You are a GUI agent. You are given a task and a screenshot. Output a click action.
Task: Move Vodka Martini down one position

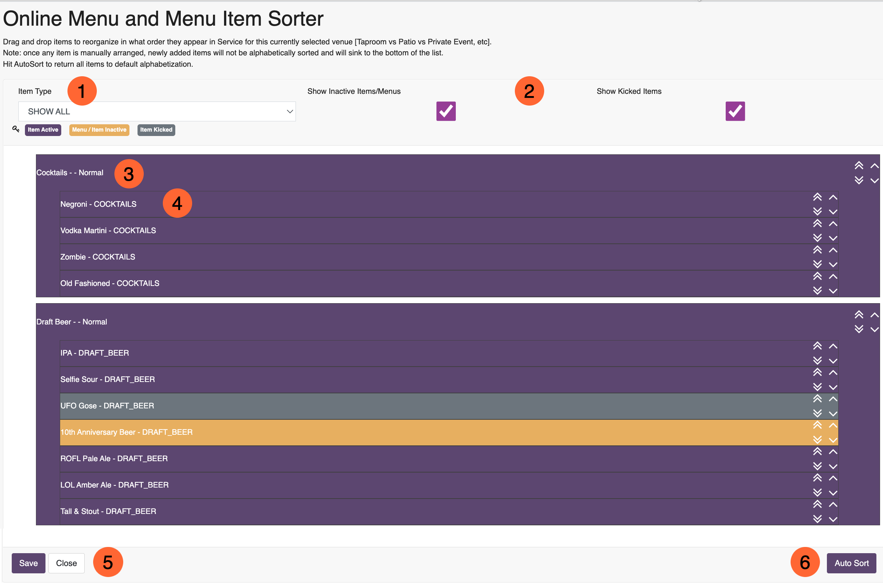[x=833, y=239]
